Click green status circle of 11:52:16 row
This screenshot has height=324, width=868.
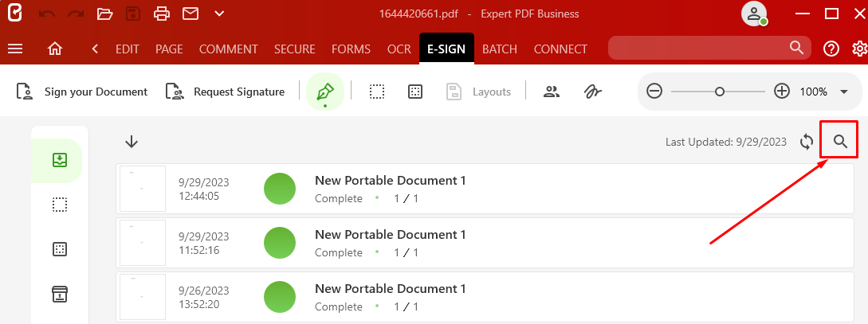pyautogui.click(x=280, y=243)
